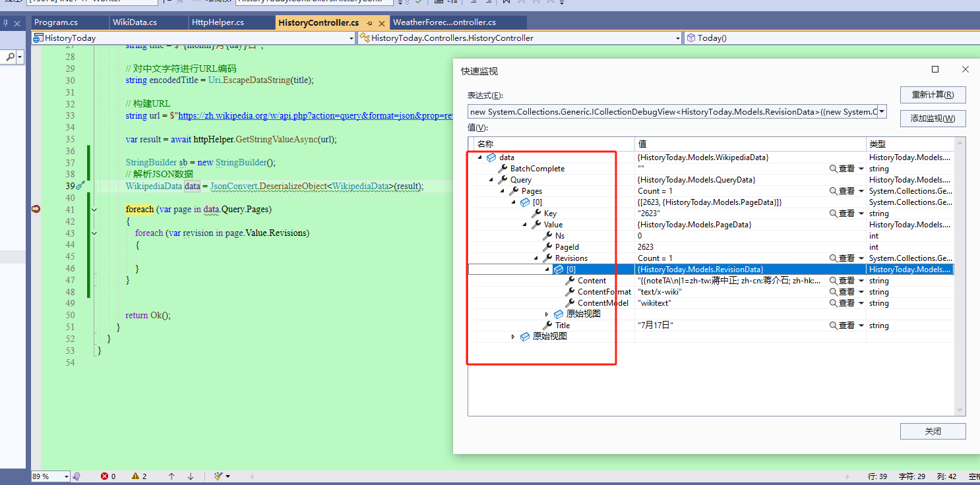Click the errors indicator showing 0
Image resolution: width=980 pixels, height=485 pixels.
coord(108,476)
